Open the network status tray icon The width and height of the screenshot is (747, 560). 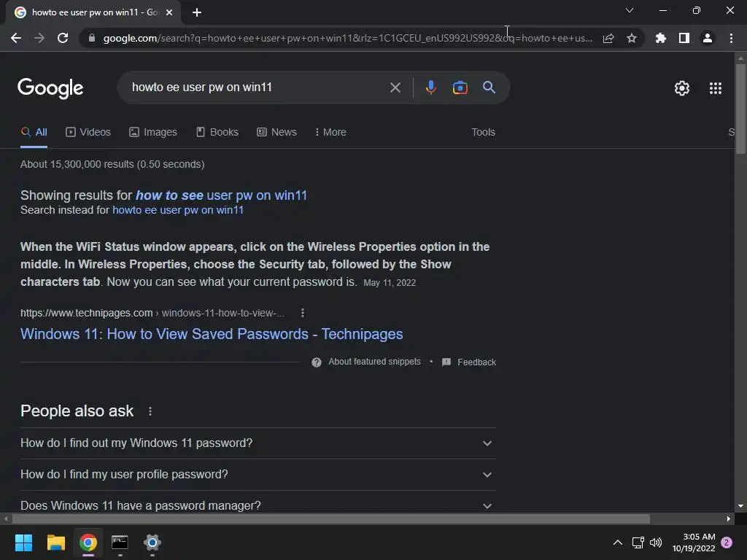click(638, 542)
